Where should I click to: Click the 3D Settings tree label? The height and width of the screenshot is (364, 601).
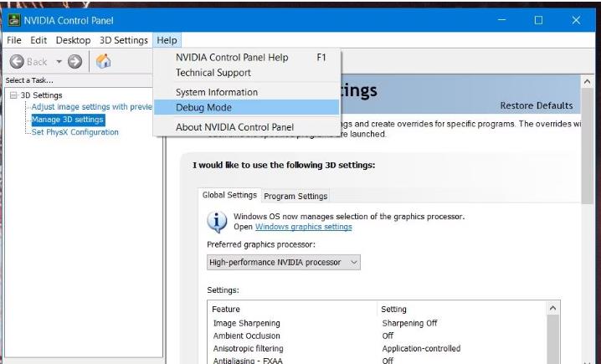click(41, 95)
